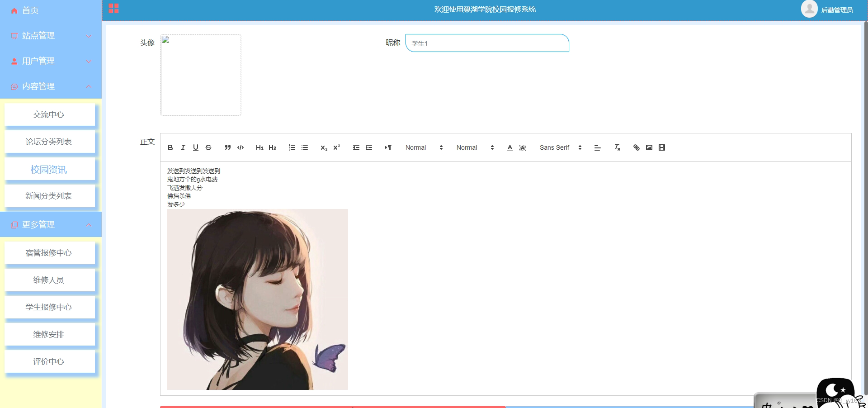Open the admin user avatar

[809, 9]
